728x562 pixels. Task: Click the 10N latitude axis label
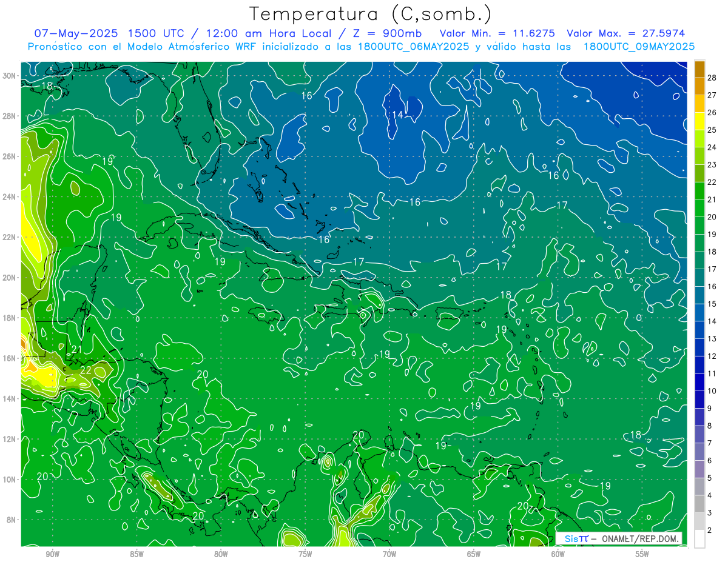(x=9, y=480)
